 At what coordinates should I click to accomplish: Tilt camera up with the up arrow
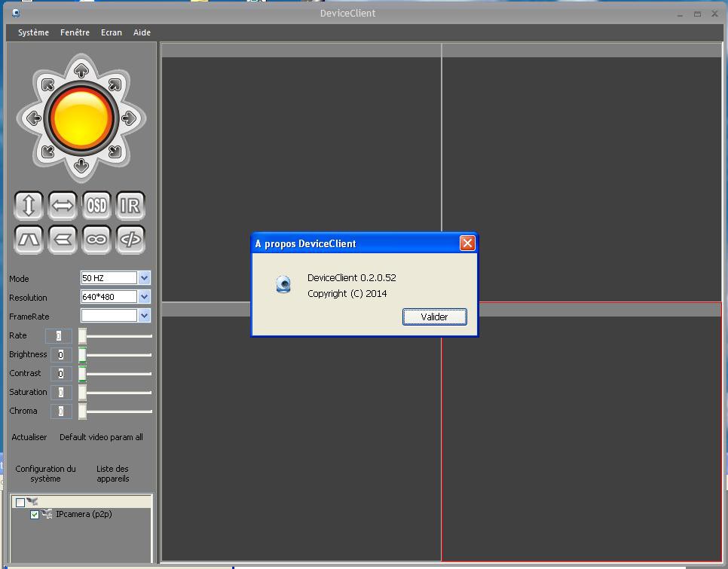(x=81, y=71)
